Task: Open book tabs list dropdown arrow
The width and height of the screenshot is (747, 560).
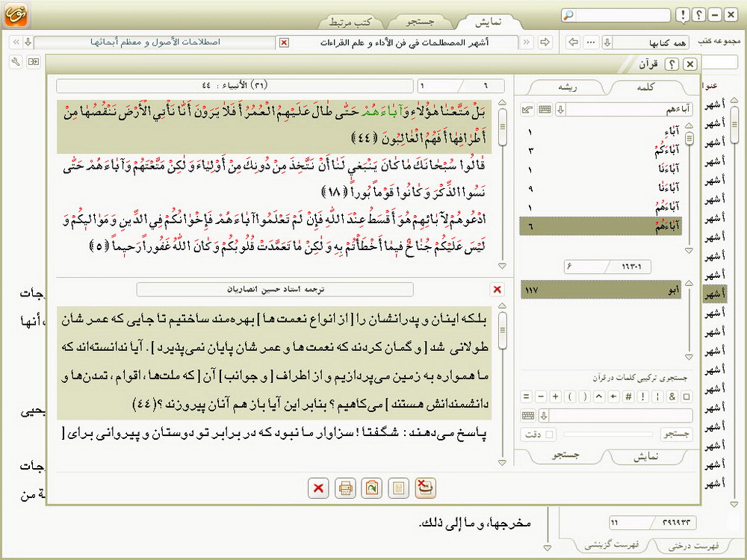Action: pos(28,43)
